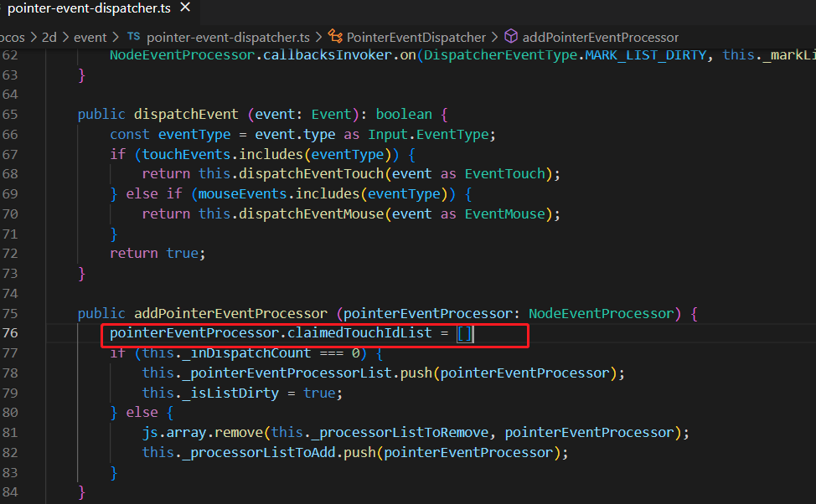Open pointer-event-dispatcher.ts breadcrumb file entry
Viewport: 816px width, 504px height.
click(x=228, y=38)
